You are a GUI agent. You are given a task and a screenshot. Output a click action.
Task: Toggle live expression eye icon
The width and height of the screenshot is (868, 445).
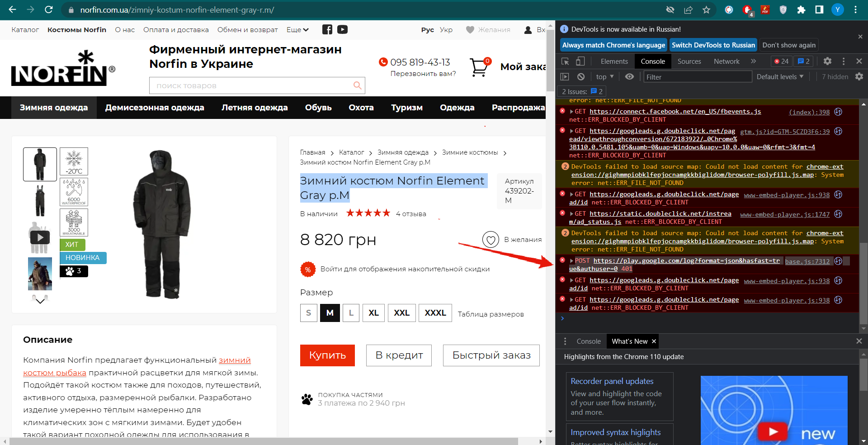[629, 77]
